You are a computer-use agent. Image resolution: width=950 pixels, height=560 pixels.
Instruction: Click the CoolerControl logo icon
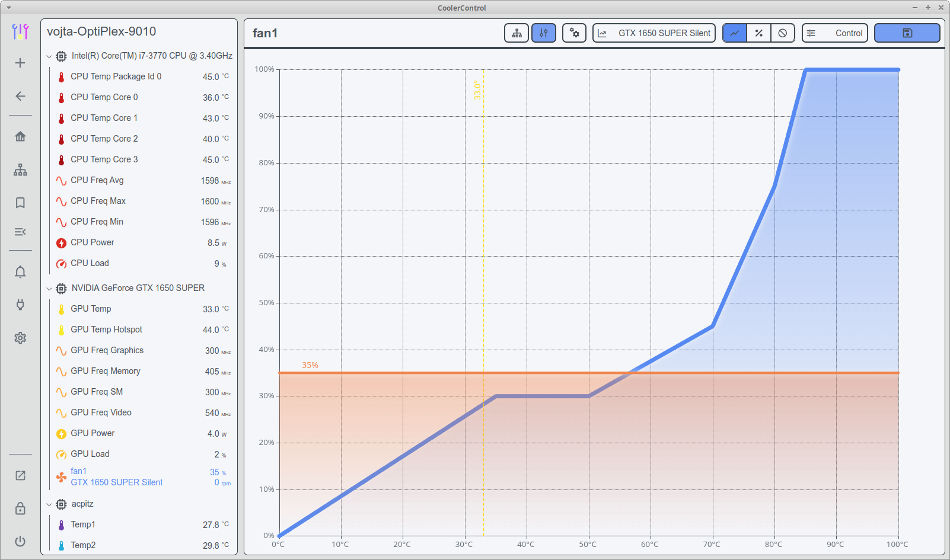[x=20, y=31]
